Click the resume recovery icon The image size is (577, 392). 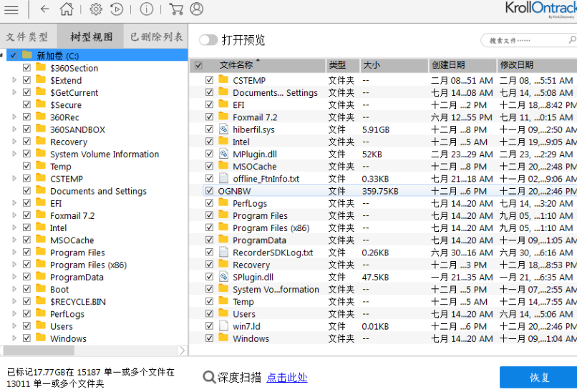[x=117, y=9]
